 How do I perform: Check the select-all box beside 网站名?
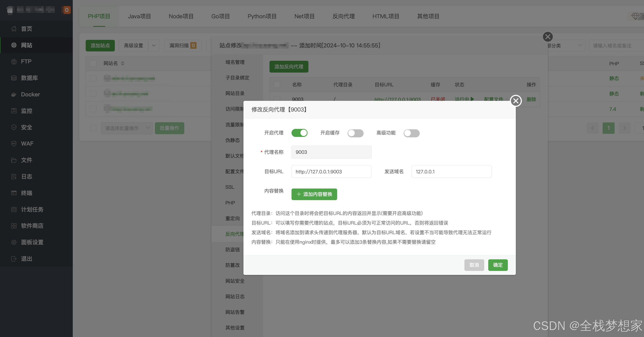[93, 63]
